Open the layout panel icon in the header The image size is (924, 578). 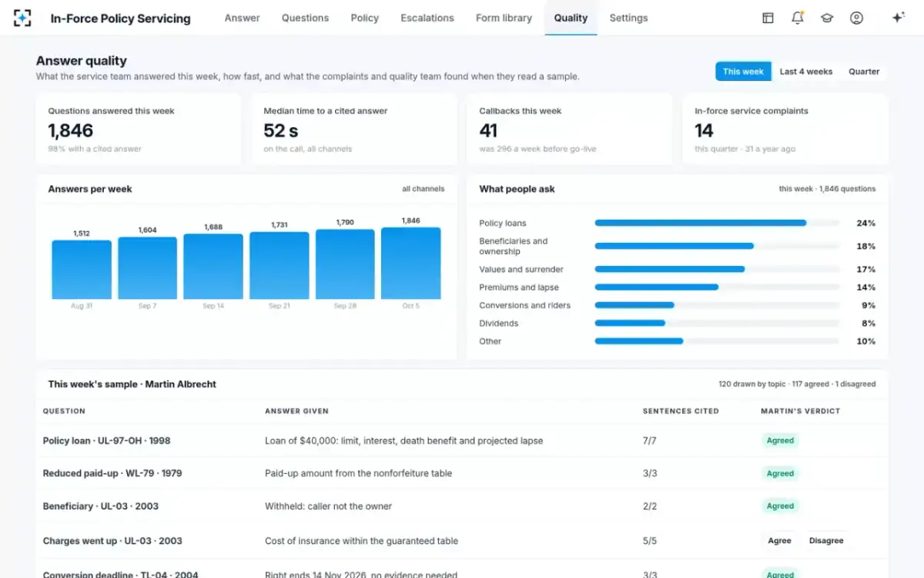click(768, 18)
